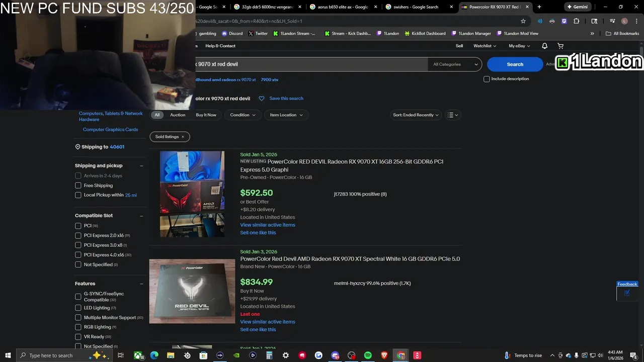644x362 pixels.
Task: Open the Sort: Ended Recently dropdown
Action: click(x=416, y=115)
